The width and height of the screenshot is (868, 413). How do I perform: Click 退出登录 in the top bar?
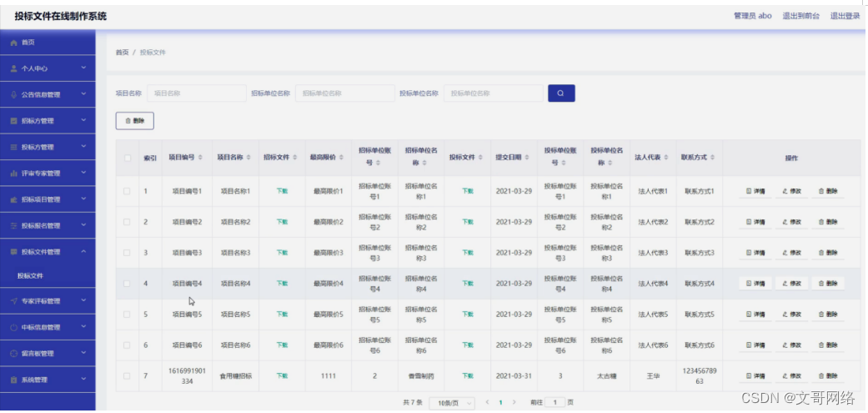(845, 16)
